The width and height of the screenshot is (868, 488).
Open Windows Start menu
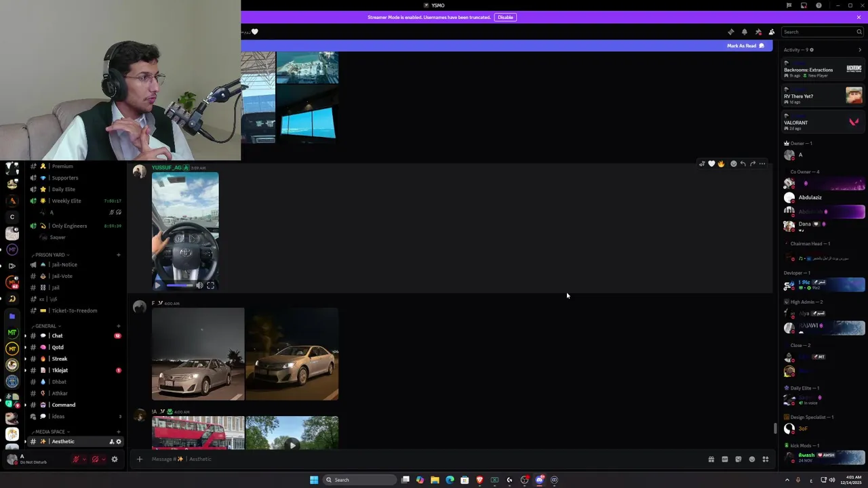314,480
